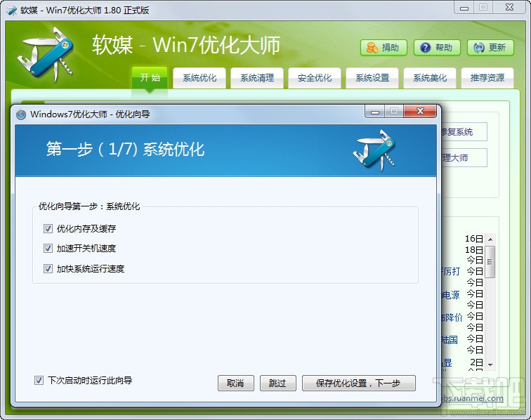Click the refresh icon on 更新 button
Viewport: 531px width, 420px height.
click(x=479, y=48)
